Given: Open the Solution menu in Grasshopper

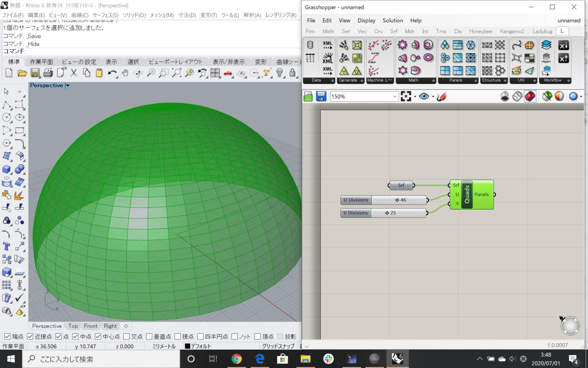Looking at the screenshot, I should tap(392, 21).
